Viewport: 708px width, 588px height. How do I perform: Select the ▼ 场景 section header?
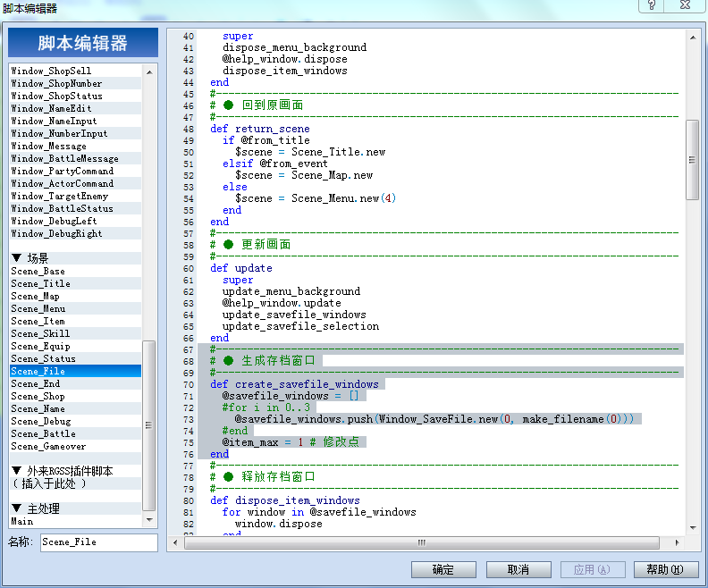(75, 258)
